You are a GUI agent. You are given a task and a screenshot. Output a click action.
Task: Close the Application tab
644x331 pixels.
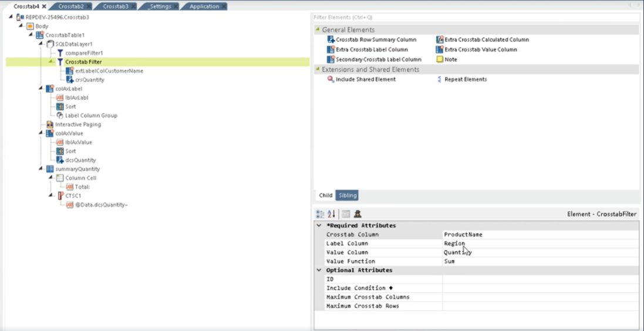224,6
